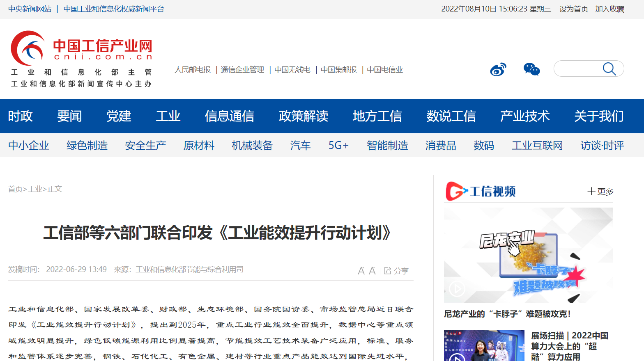Open the 2022中国算力大会 video thumbnail
The width and height of the screenshot is (644, 361).
pyautogui.click(x=484, y=345)
